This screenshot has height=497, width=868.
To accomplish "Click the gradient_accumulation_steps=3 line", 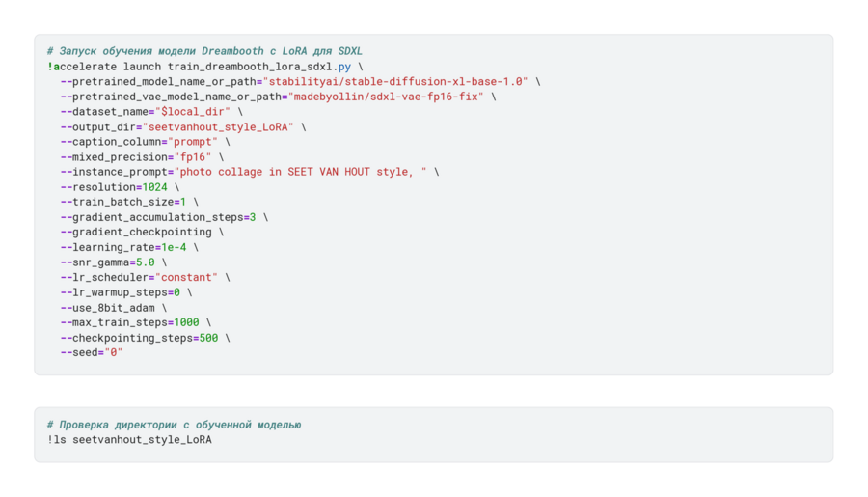I will coord(163,217).
